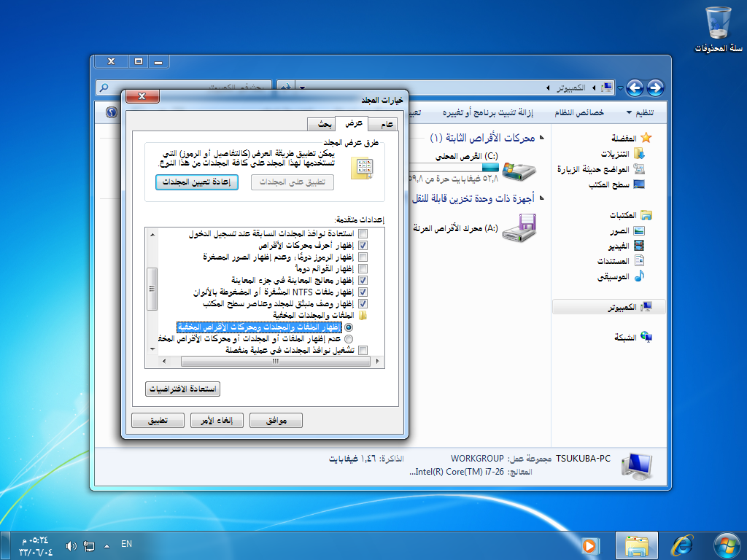
Task: Open Recent Places (المواضع حديثة الزيارة) icon
Action: (639, 169)
